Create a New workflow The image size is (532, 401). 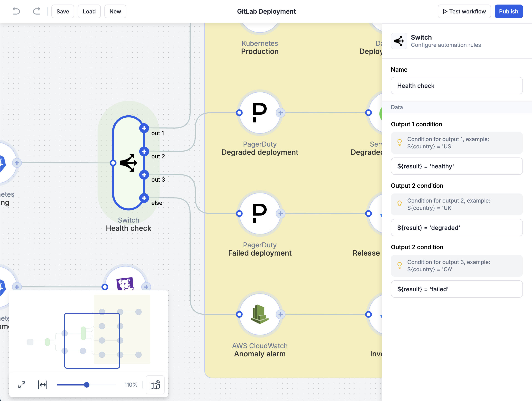[115, 11]
